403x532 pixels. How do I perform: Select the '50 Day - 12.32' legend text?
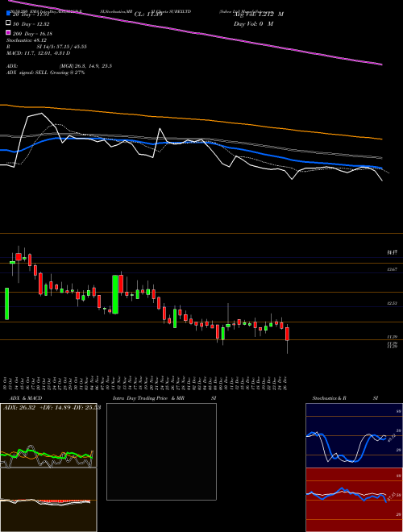tap(31, 23)
